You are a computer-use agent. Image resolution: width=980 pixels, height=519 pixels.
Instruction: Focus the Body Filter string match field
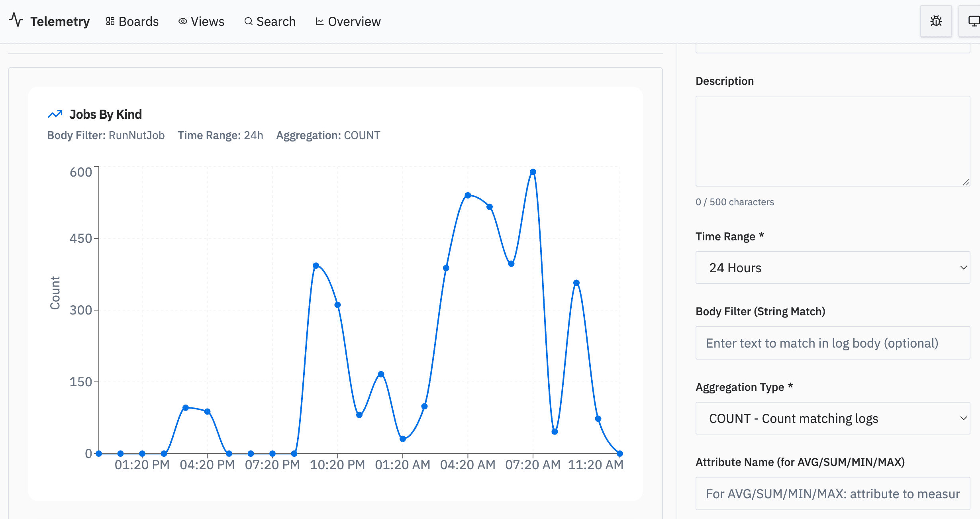click(832, 343)
